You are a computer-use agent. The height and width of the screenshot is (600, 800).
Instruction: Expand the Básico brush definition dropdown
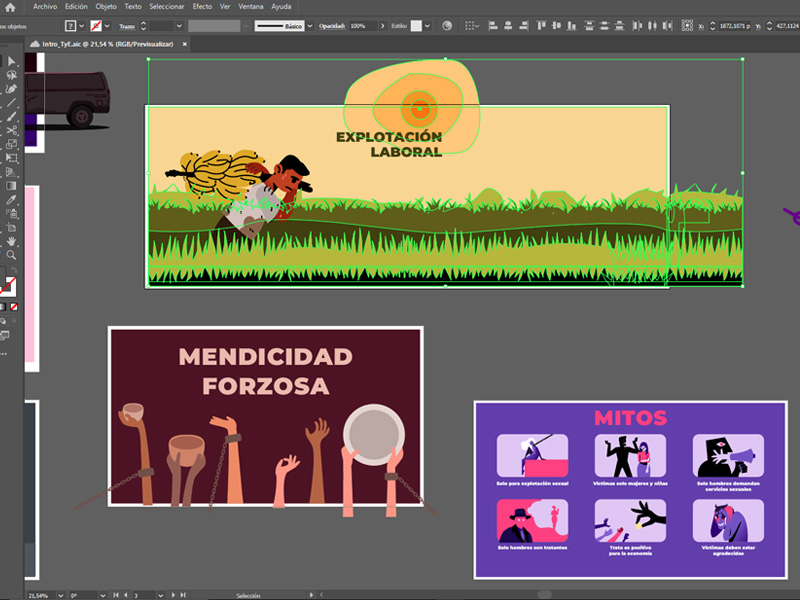pyautogui.click(x=310, y=25)
